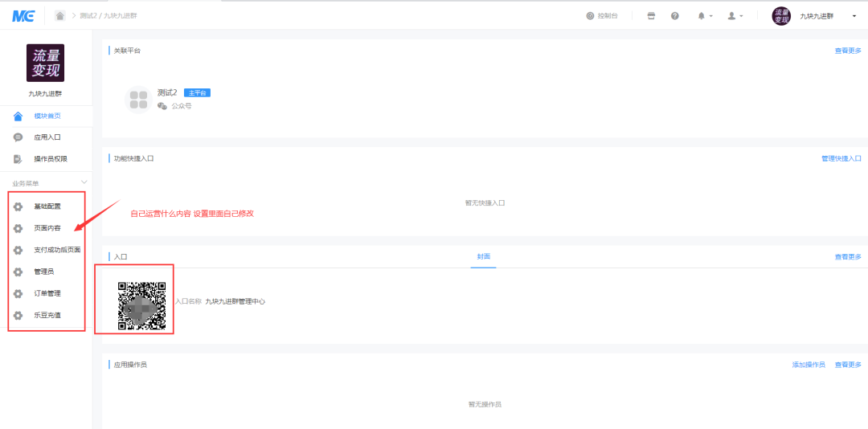The height and width of the screenshot is (429, 868).
Task: Click the help question mark icon
Action: 675,16
